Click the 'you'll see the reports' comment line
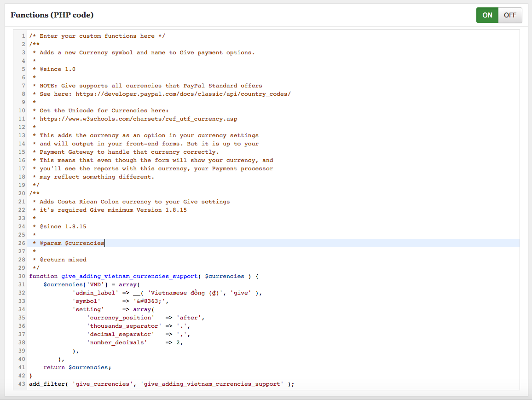532x400 pixels. (x=153, y=168)
